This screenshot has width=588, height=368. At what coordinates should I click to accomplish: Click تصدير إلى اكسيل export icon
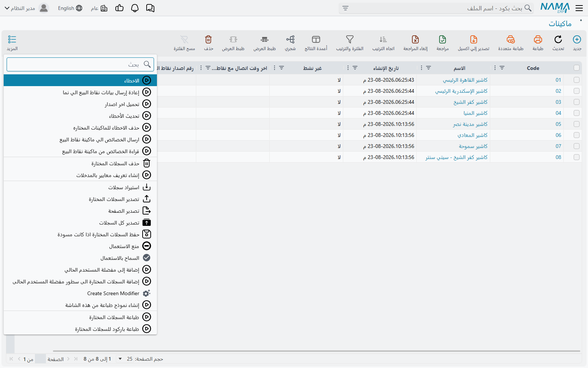tap(474, 39)
